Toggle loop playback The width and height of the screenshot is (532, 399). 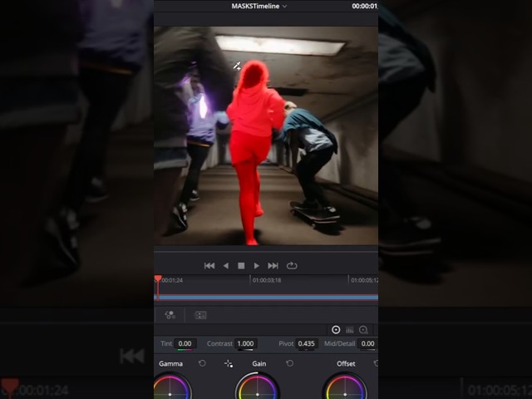click(292, 266)
